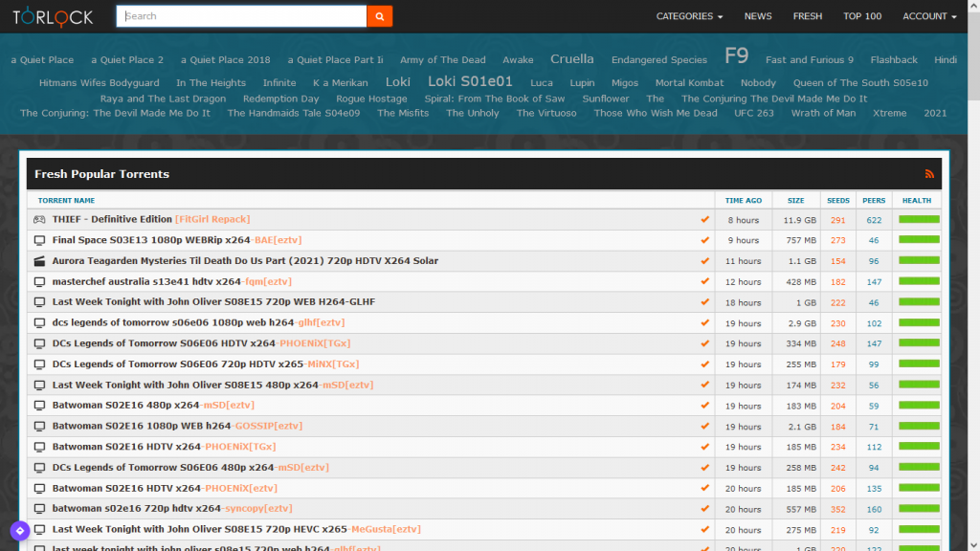The height and width of the screenshot is (551, 980).
Task: Expand the Account dropdown menu
Action: click(x=929, y=16)
